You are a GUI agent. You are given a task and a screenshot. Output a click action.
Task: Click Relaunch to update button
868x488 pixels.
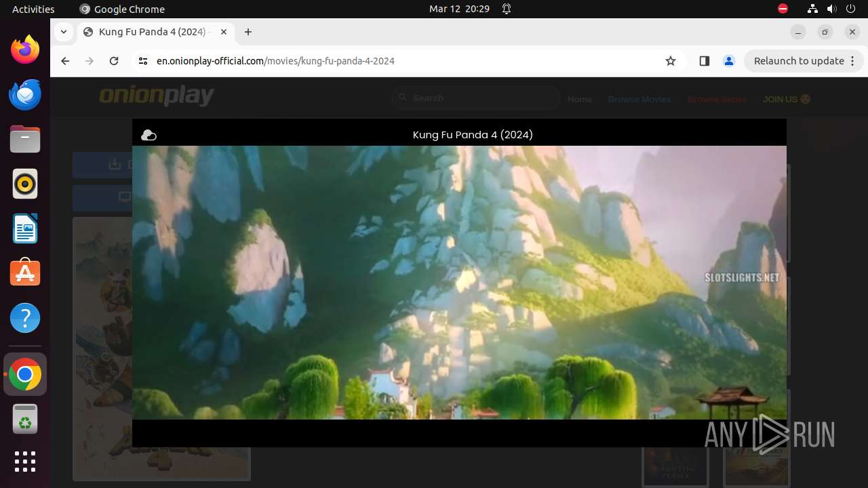tap(800, 61)
